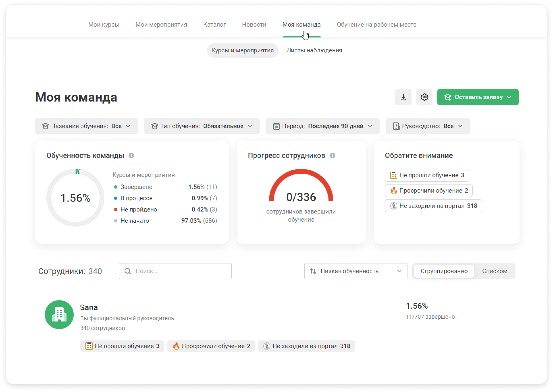This screenshot has width=553, height=392.
Task: Click graduation cap icon in Название обучения
Action: point(45,126)
